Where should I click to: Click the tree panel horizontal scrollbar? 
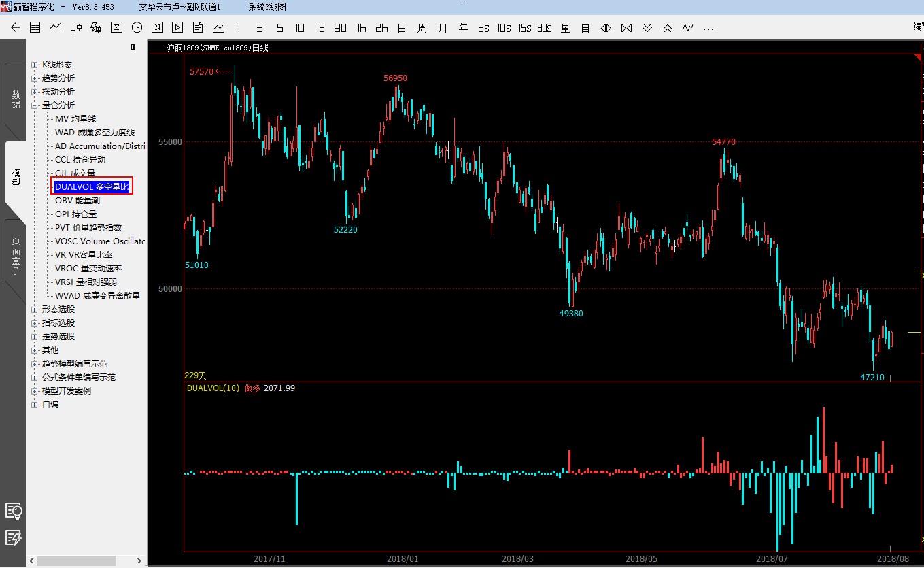coord(75,561)
